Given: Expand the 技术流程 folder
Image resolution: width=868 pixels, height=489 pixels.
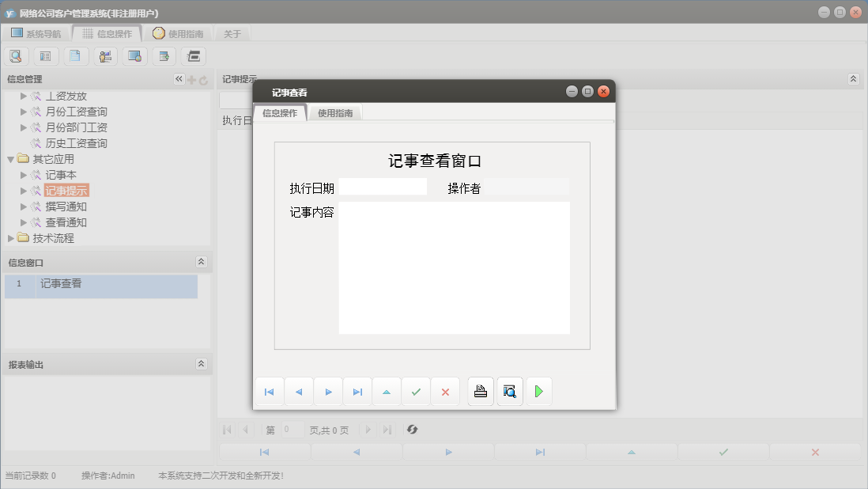Looking at the screenshot, I should [10, 237].
